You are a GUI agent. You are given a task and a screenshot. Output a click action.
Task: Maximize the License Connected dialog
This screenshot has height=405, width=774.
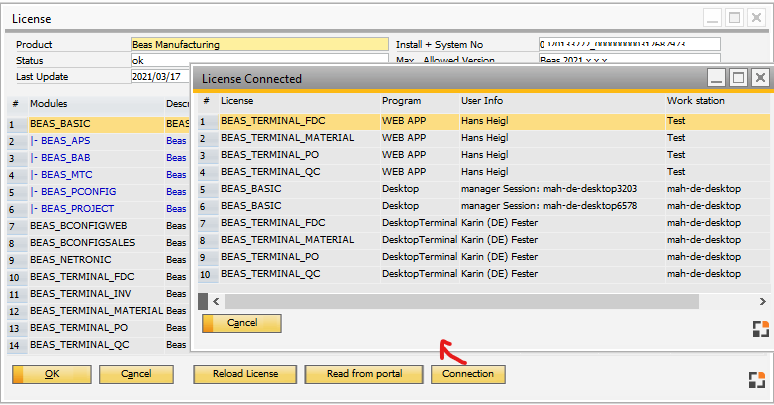click(738, 77)
